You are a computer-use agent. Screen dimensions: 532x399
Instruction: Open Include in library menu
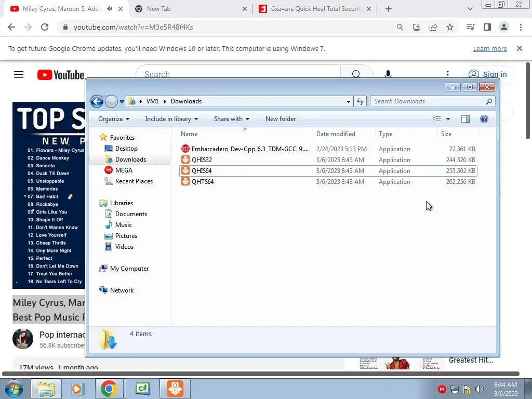[x=171, y=119]
